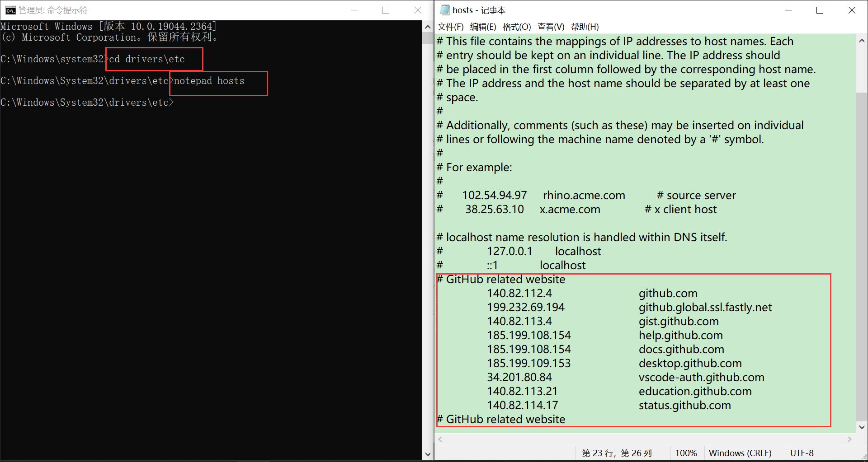Open the 查看(V) menu in Notepad
Image resolution: width=868 pixels, height=462 pixels.
pyautogui.click(x=551, y=27)
